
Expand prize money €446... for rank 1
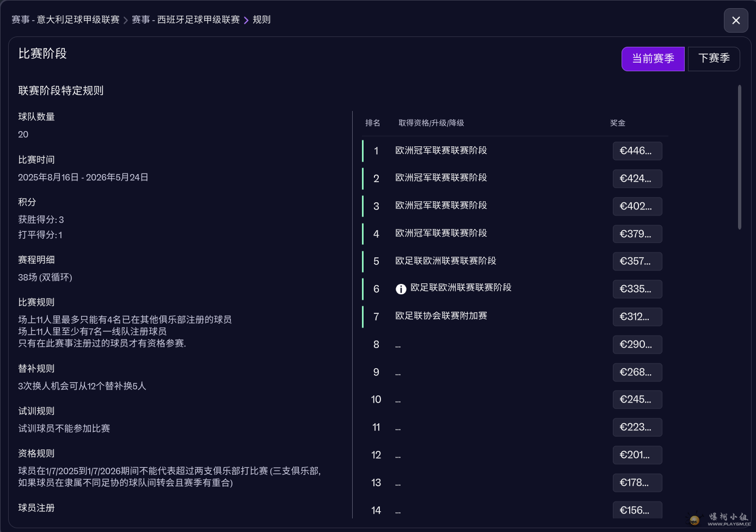pos(637,151)
